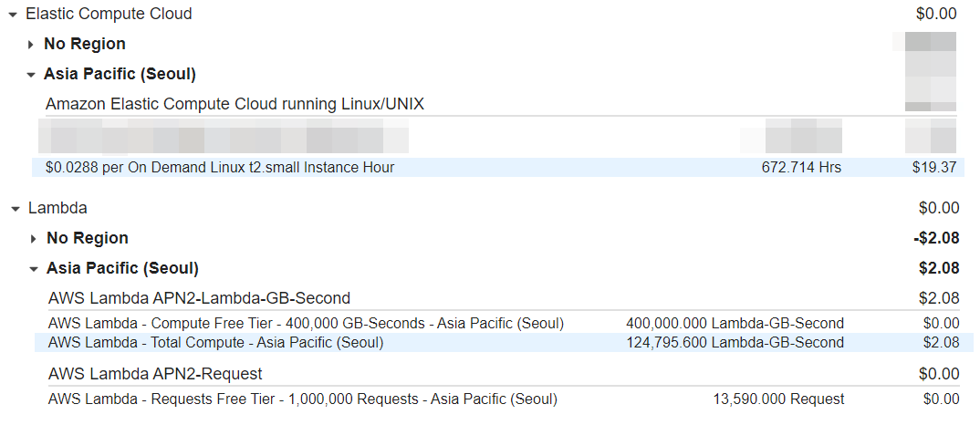Collapse the Elastic Compute Cloud section

[x=13, y=15]
